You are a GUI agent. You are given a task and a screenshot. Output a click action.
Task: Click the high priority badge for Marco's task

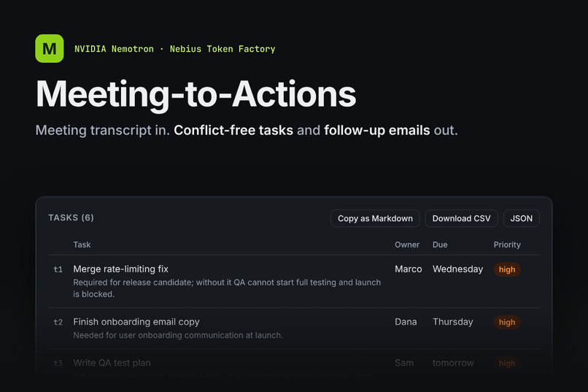[x=506, y=269]
